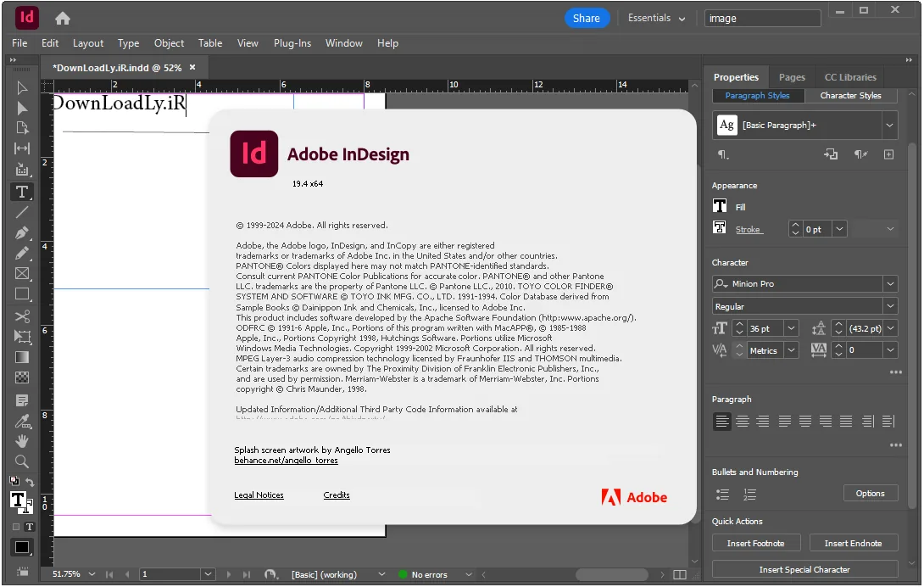The width and height of the screenshot is (924, 587).
Task: Select the Type tool in the toolbar
Action: click(22, 192)
